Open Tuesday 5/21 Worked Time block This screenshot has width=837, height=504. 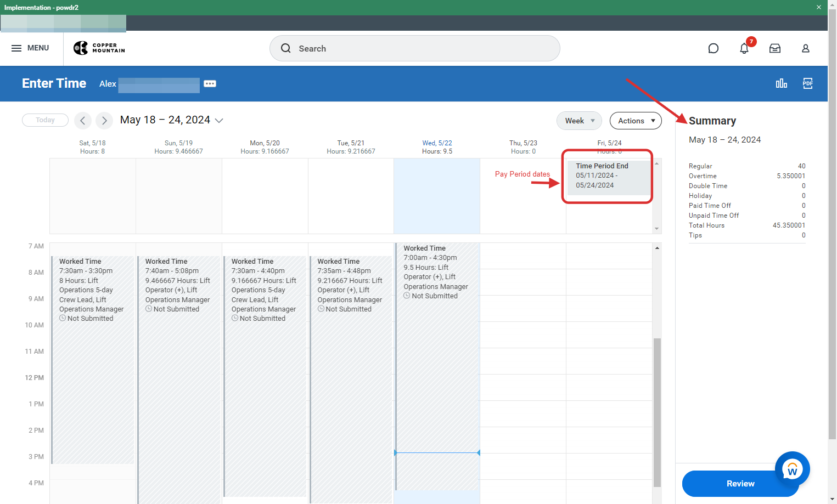351,380
